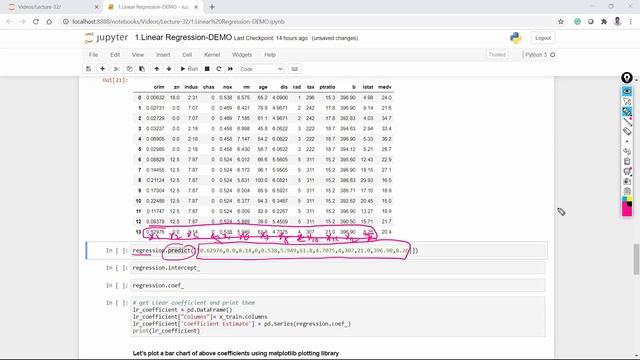This screenshot has height=360, width=640.
Task: Undo last stroke in annotation toolbar
Action: click(x=627, y=151)
